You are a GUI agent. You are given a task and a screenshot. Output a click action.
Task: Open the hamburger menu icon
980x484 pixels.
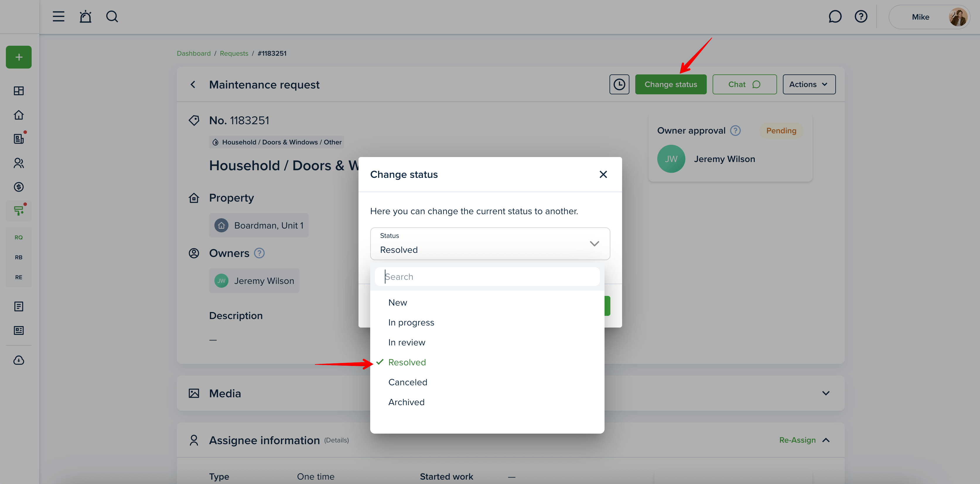[58, 17]
